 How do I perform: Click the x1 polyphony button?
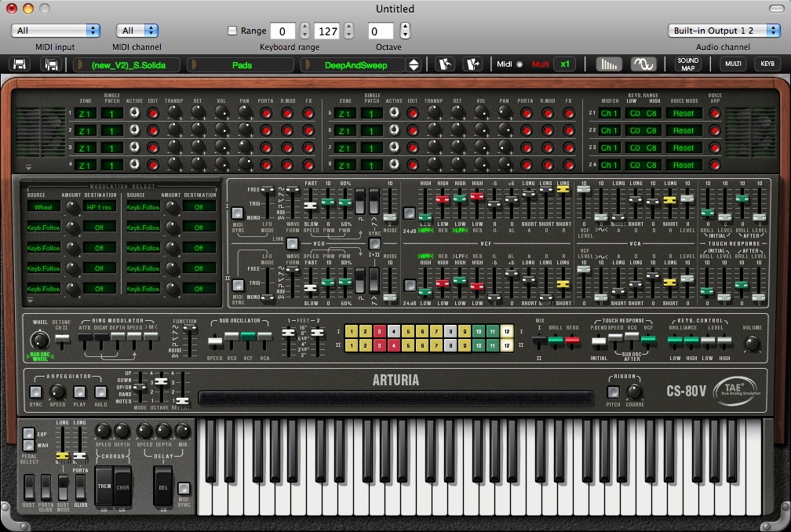click(x=564, y=64)
